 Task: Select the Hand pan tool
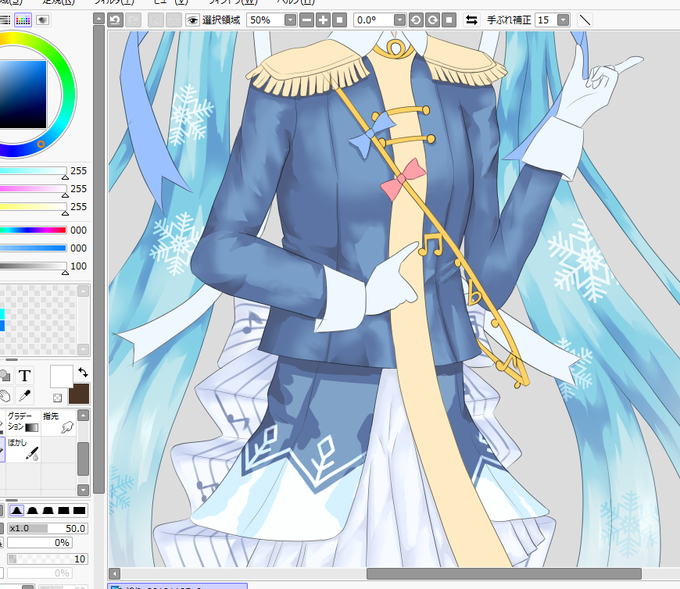5,396
